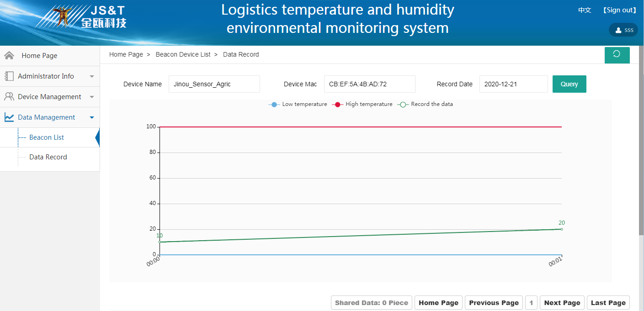Click the Sign out link
The width and height of the screenshot is (644, 311).
tap(619, 10)
